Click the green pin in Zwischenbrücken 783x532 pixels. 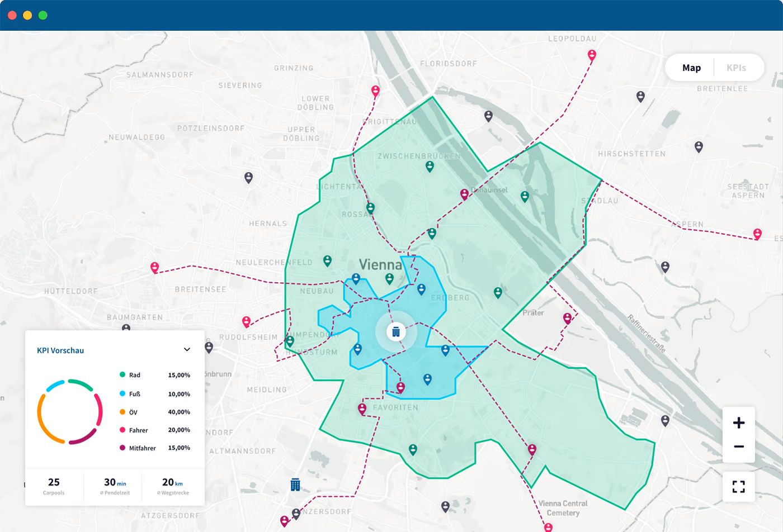(430, 167)
